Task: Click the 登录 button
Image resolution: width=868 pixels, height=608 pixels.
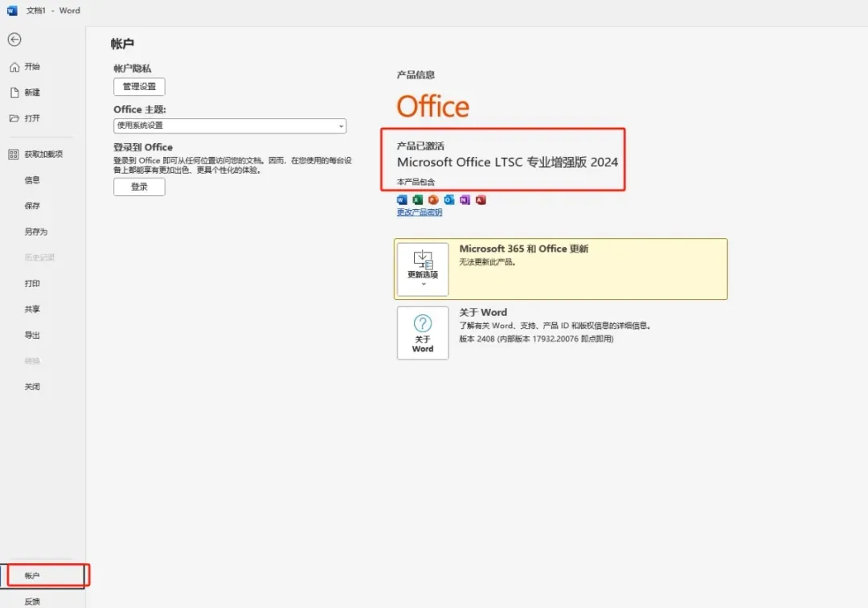Action: coord(140,187)
